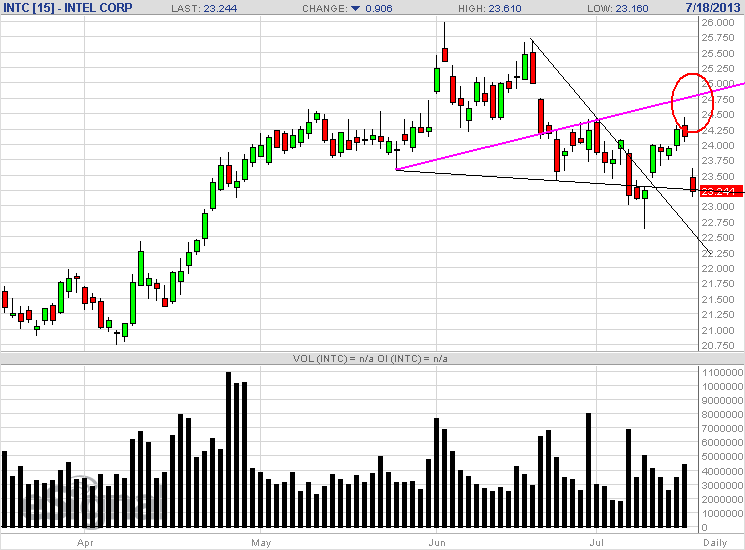This screenshot has width=745, height=550.
Task: Click the 25.000 price axis label
Action: 718,84
